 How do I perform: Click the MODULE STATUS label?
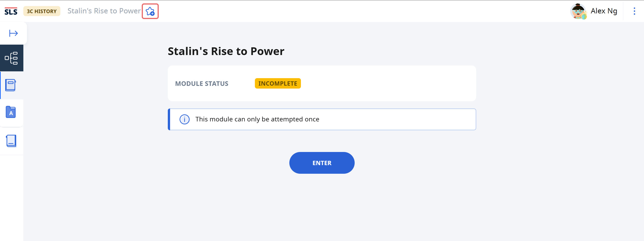(202, 84)
